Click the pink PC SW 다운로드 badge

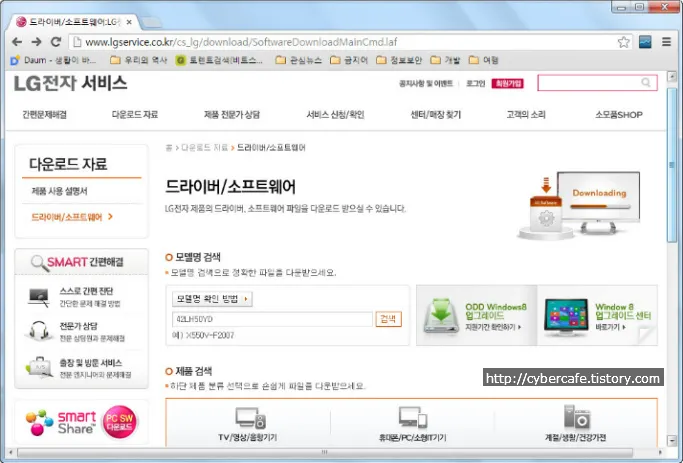click(119, 422)
